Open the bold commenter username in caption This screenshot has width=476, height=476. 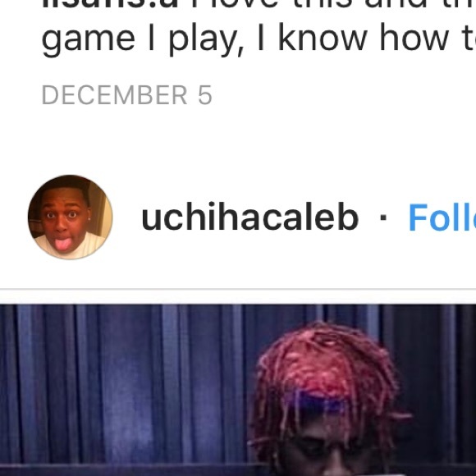coord(110,4)
